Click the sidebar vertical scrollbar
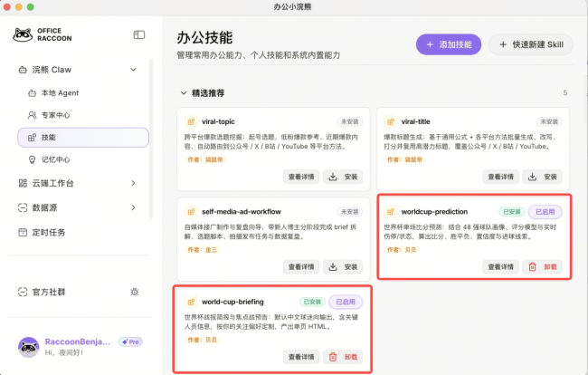This screenshot has height=375, width=588. (151, 139)
